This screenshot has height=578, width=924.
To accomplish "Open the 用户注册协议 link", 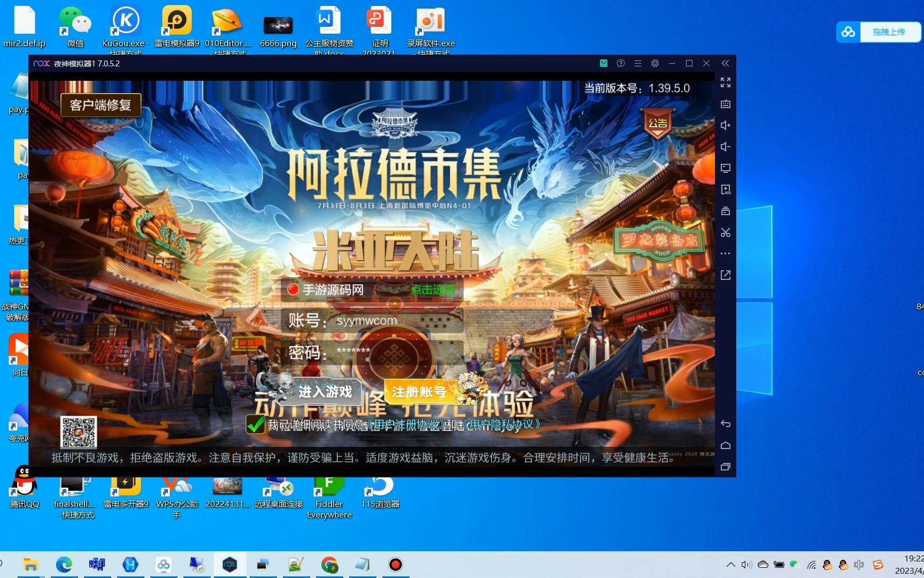I will tap(405, 425).
